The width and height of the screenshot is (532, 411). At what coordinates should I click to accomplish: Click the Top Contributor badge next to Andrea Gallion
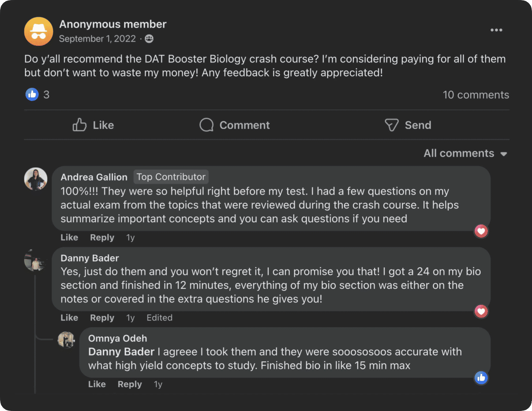pyautogui.click(x=171, y=177)
